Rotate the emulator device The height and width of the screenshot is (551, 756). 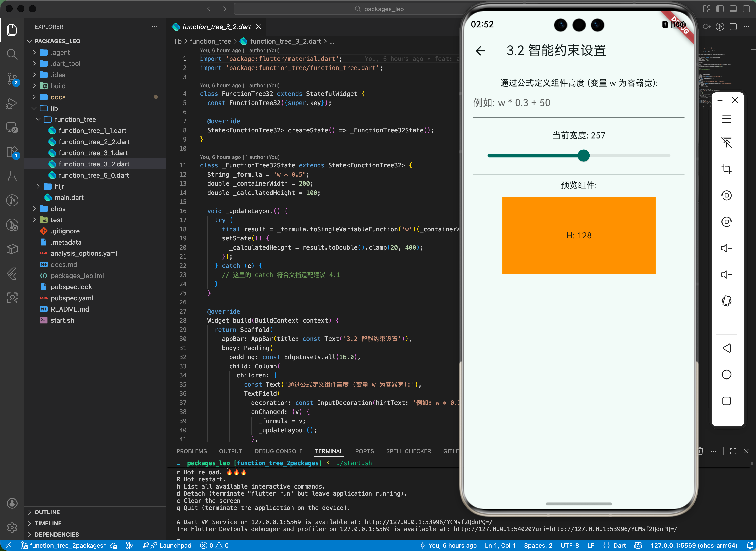pyautogui.click(x=726, y=301)
